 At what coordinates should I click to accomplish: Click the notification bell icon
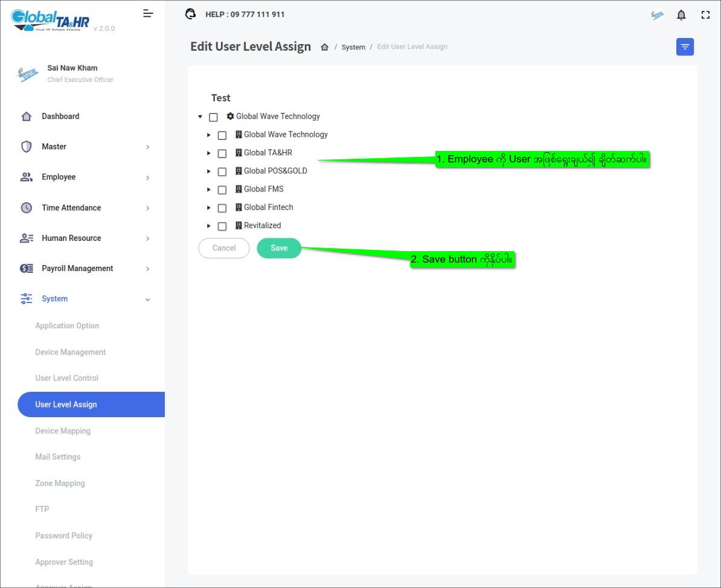pos(681,15)
